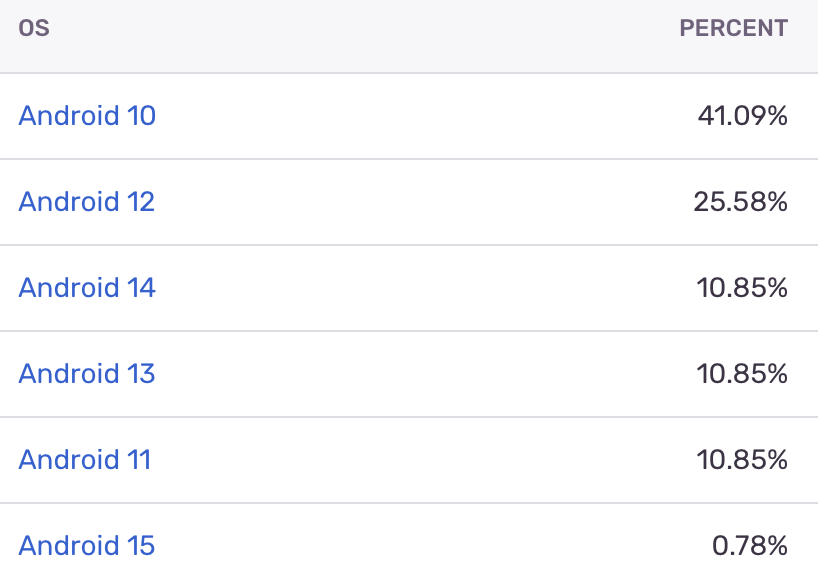This screenshot has height=586, width=818.
Task: Click the OS column header
Action: click(x=34, y=28)
